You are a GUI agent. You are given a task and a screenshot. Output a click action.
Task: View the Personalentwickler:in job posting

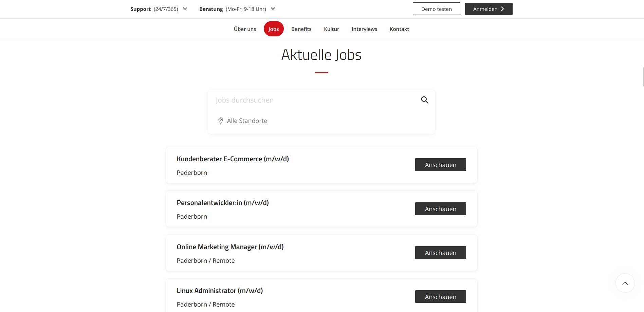pos(441,209)
